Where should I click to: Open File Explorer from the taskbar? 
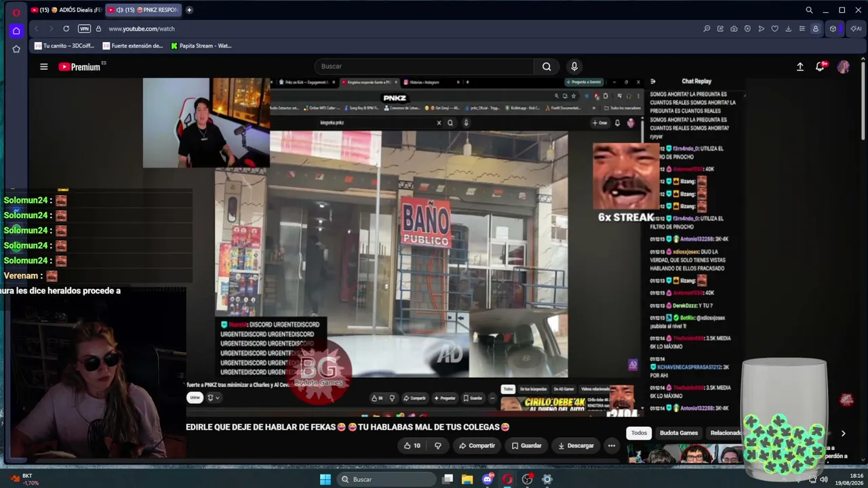(467, 479)
